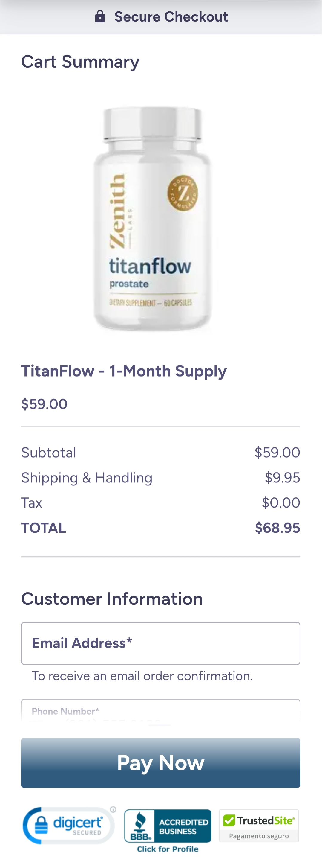Click the Shipping & Handling label

click(87, 478)
